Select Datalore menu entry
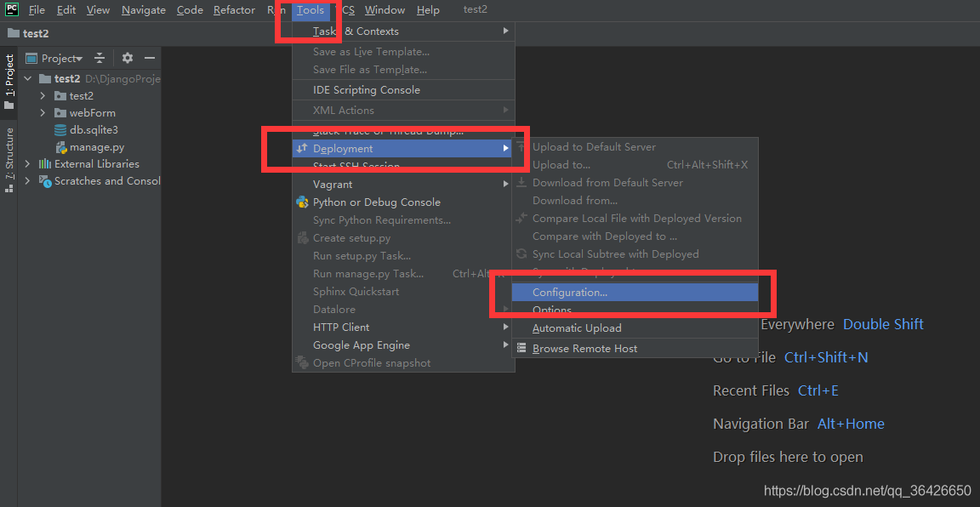 403,310
